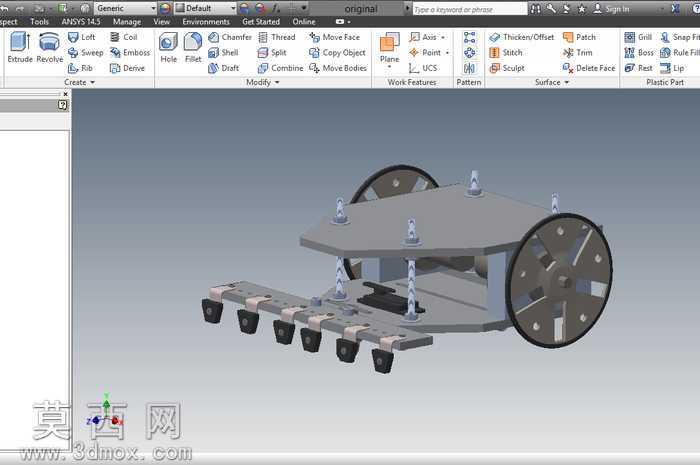
Task: Open the Environments tab
Action: click(206, 21)
